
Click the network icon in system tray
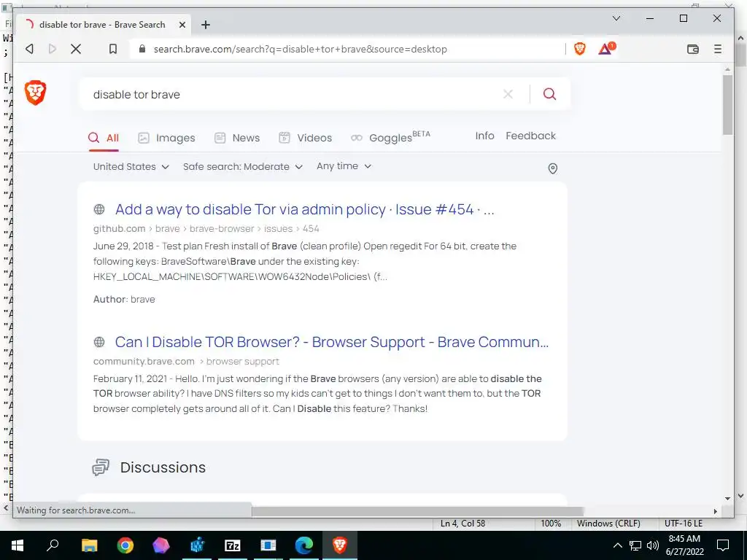pyautogui.click(x=635, y=545)
